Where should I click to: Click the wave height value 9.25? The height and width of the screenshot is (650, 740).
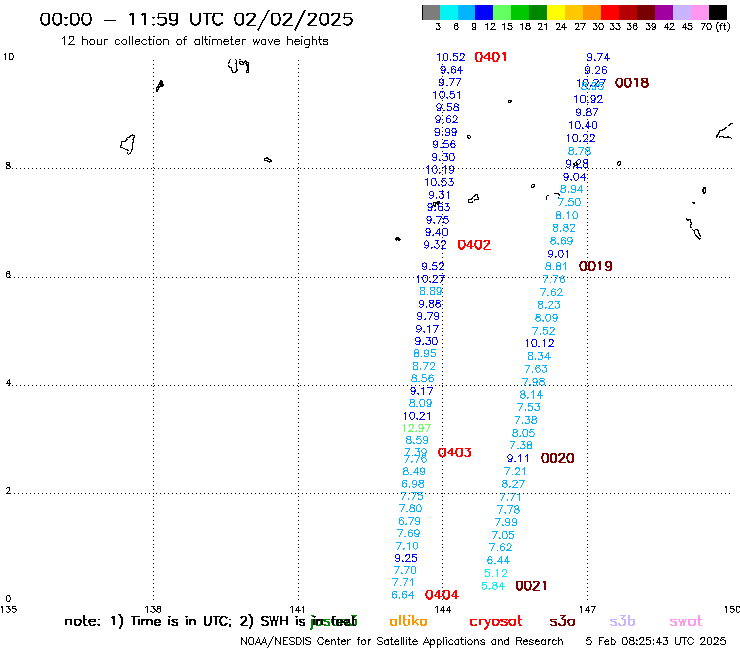click(406, 558)
